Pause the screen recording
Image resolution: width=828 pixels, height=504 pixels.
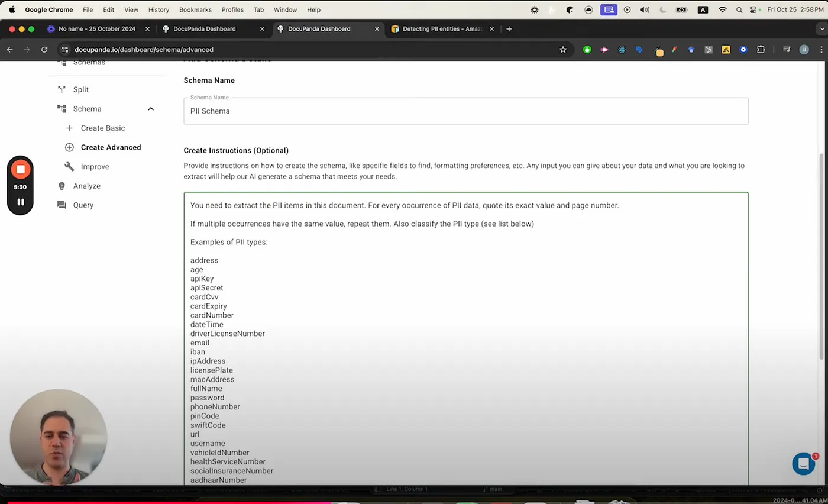coord(20,202)
